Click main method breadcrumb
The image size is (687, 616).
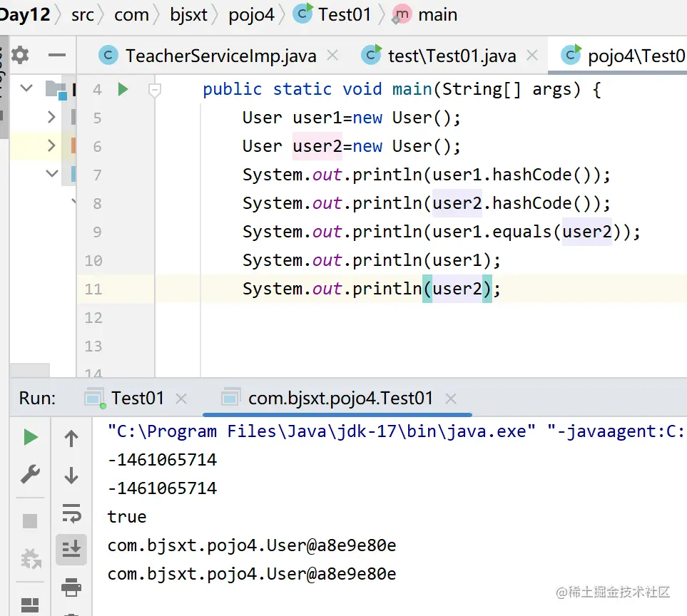424,14
